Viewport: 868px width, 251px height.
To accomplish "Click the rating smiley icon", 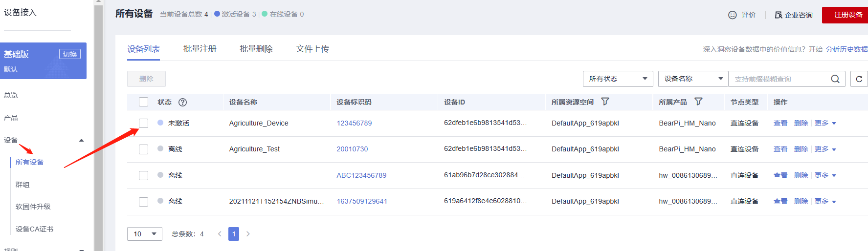I will tap(732, 15).
